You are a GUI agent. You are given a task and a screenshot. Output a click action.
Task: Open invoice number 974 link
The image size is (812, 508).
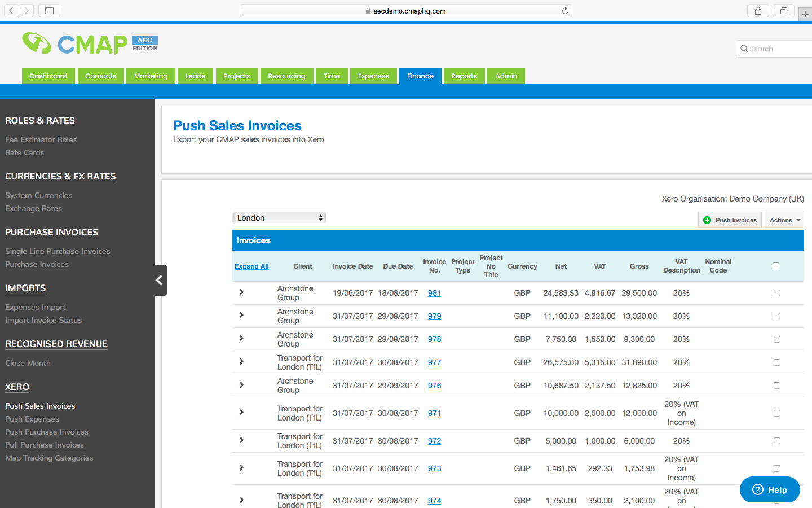point(434,501)
